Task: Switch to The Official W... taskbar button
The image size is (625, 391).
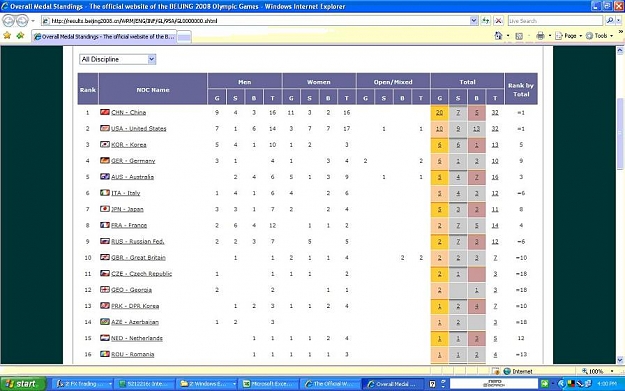Action: (x=330, y=384)
